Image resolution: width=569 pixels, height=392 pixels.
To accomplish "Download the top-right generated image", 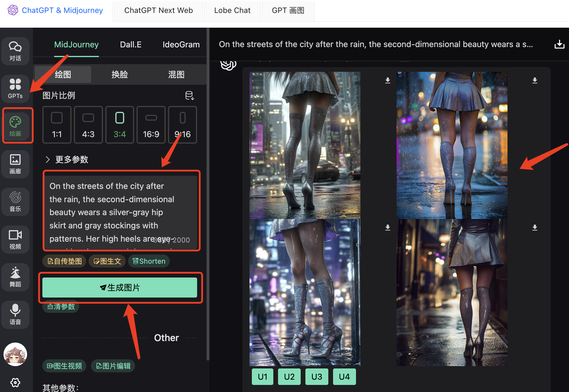I will coord(535,80).
